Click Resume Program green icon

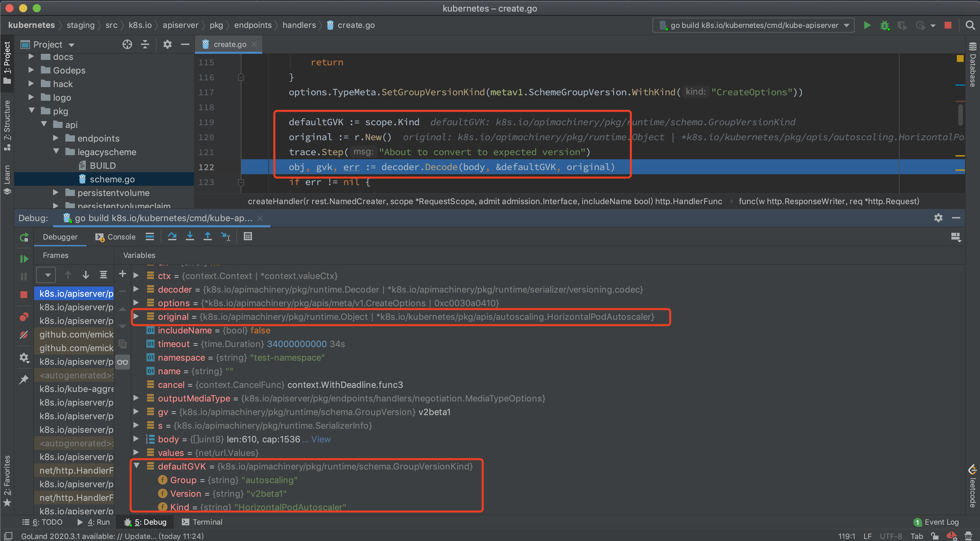point(24,259)
